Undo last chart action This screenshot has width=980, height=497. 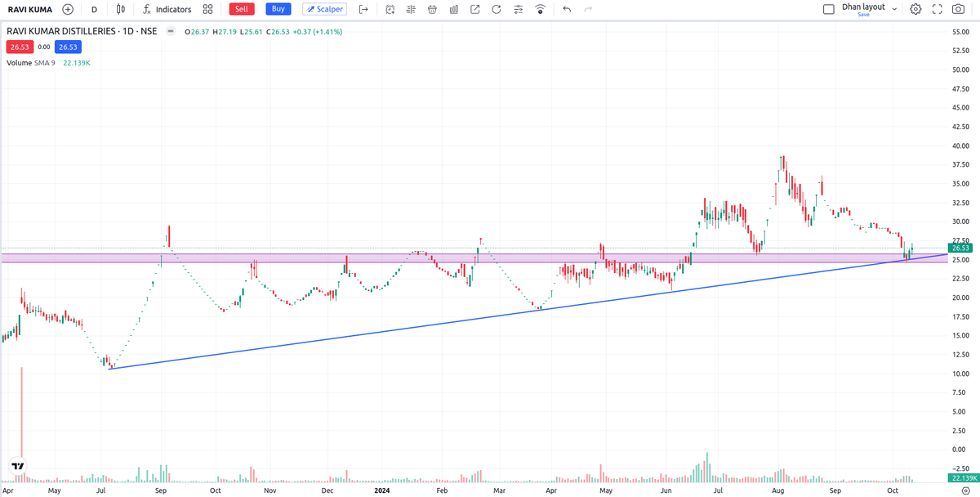tap(567, 9)
